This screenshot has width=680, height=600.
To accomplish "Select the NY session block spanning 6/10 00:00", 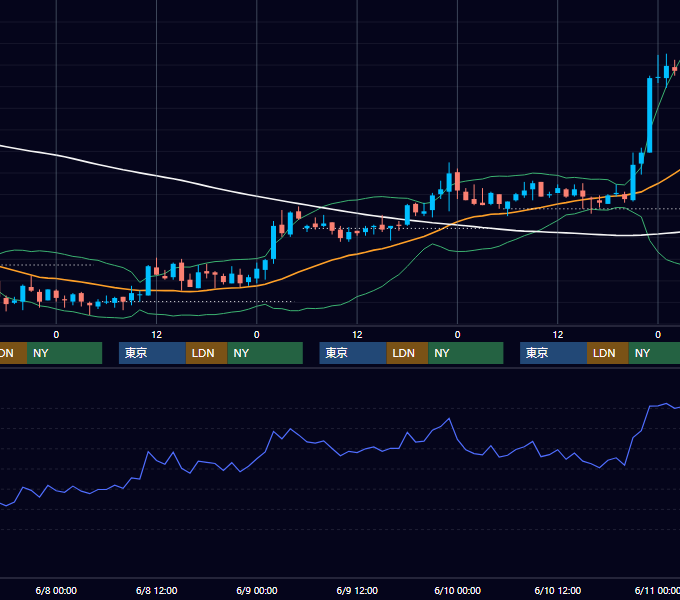I will click(x=466, y=353).
